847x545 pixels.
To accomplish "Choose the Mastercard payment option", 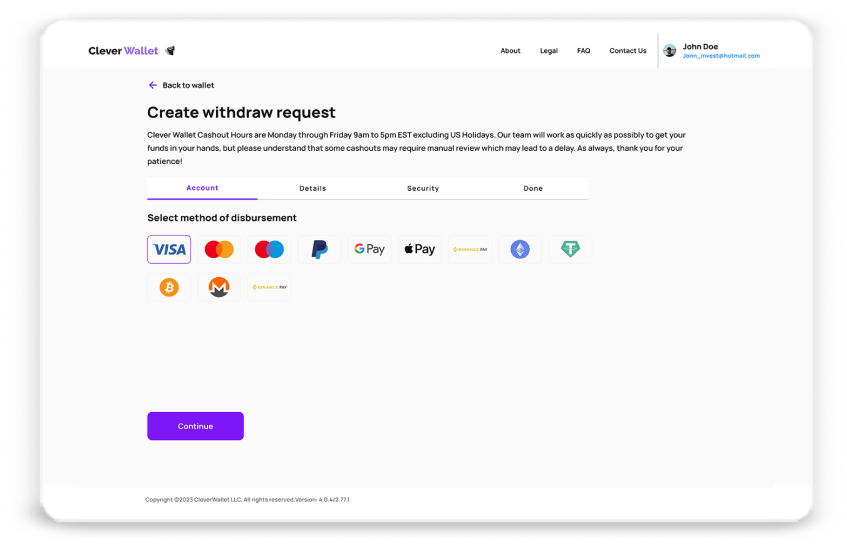I will 219,249.
